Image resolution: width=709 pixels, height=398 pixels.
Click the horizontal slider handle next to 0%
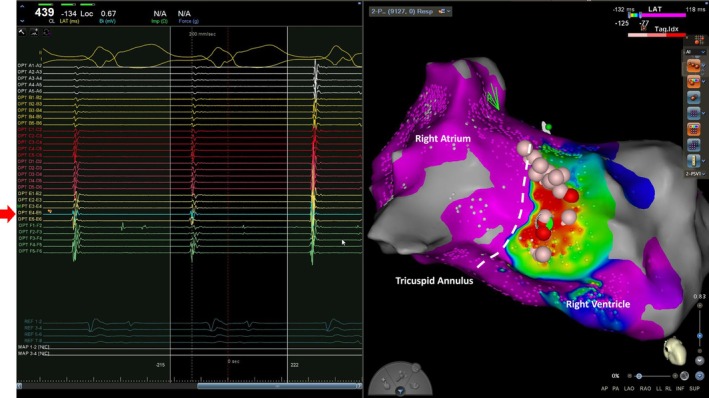pos(638,376)
